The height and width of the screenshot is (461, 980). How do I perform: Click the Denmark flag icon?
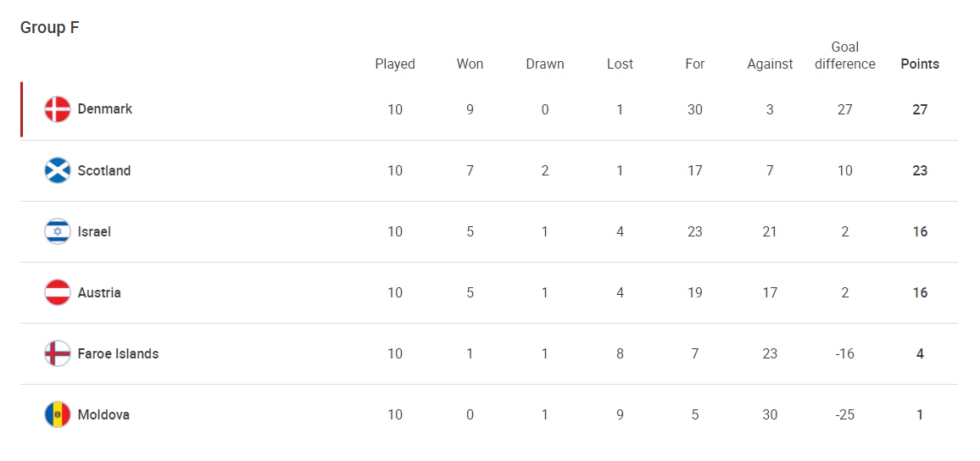pyautogui.click(x=58, y=109)
